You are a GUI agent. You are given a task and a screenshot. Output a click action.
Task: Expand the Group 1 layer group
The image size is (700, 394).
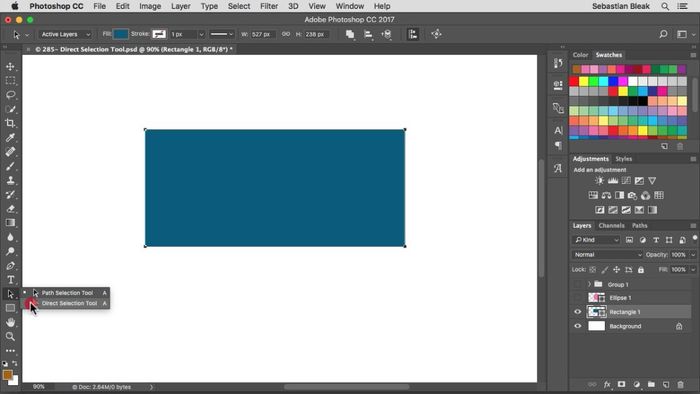tap(589, 284)
